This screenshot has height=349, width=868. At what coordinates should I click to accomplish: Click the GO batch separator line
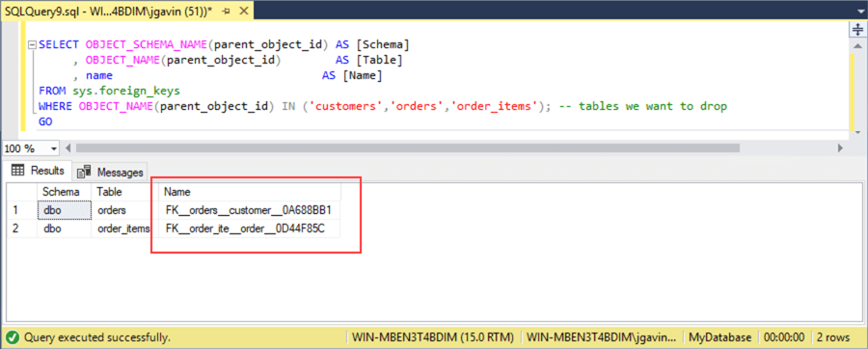pos(45,121)
